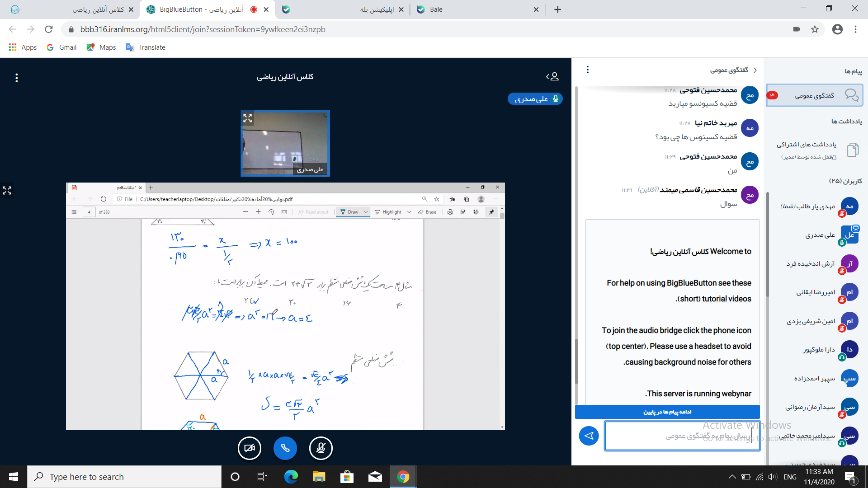
Task: Open the tutorial videos link
Action: pos(726,299)
